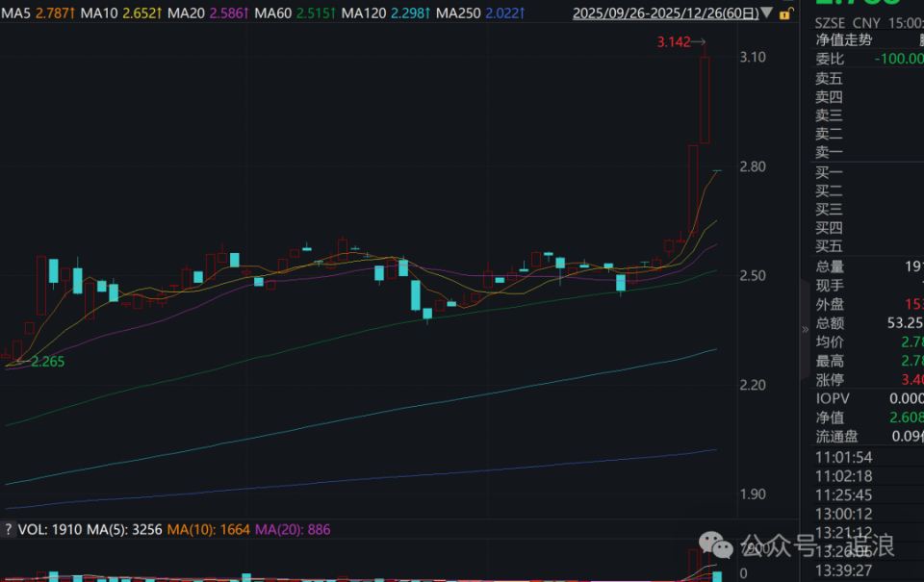Click the 2.50 price axis label
The image size is (924, 582).
[x=753, y=276]
